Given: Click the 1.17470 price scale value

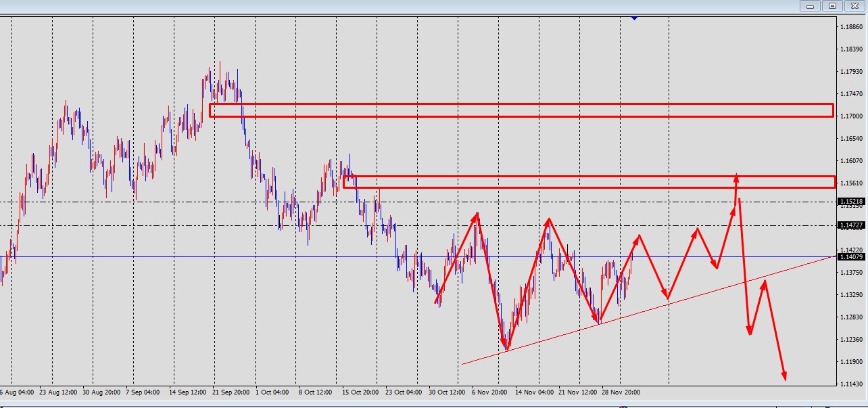Looking at the screenshot, I should pos(851,94).
